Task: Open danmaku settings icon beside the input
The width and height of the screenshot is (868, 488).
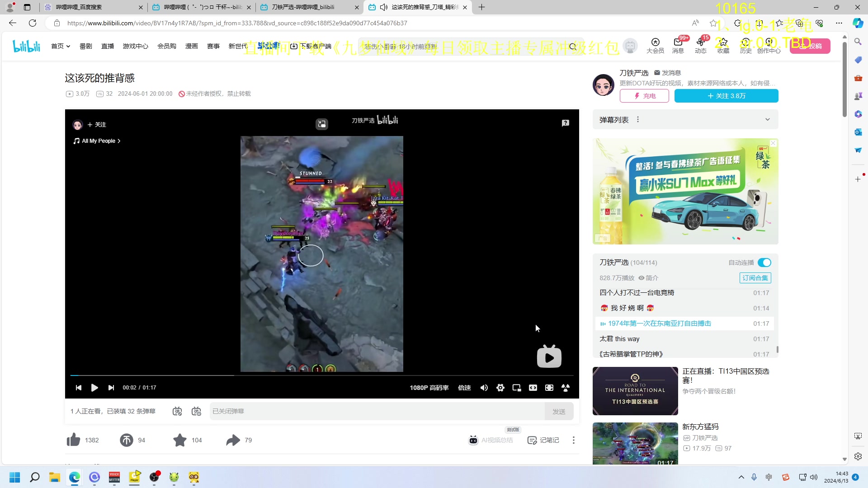Action: (196, 411)
